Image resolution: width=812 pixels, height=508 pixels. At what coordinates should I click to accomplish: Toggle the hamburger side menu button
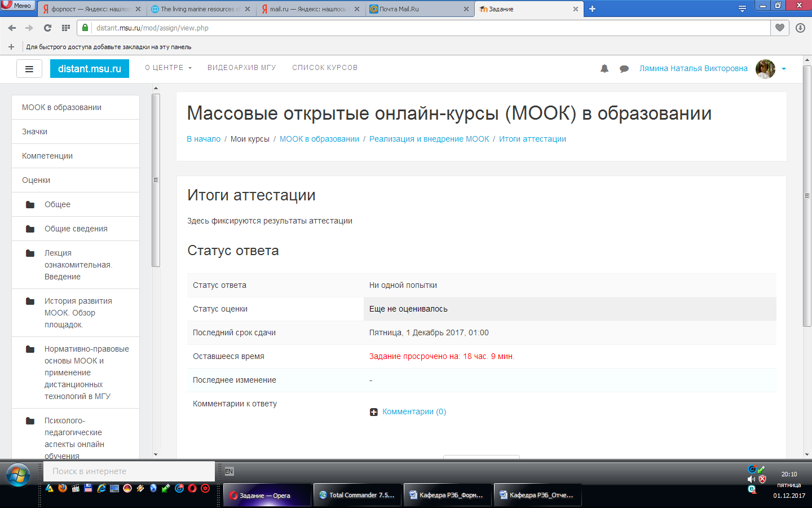coord(29,69)
